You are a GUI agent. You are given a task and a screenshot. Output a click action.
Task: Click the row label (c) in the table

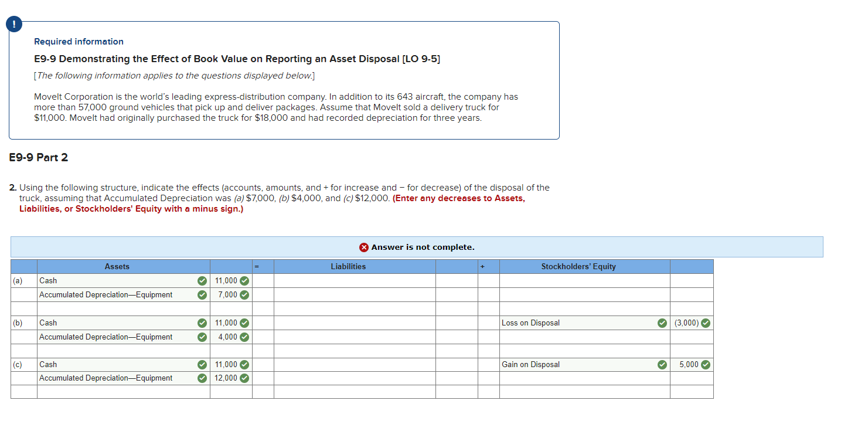pos(18,364)
